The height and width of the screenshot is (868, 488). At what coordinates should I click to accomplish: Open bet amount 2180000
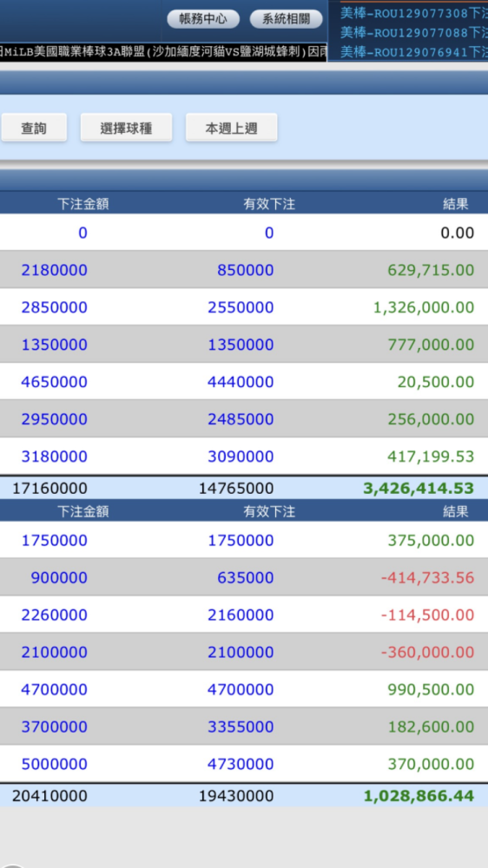click(55, 270)
